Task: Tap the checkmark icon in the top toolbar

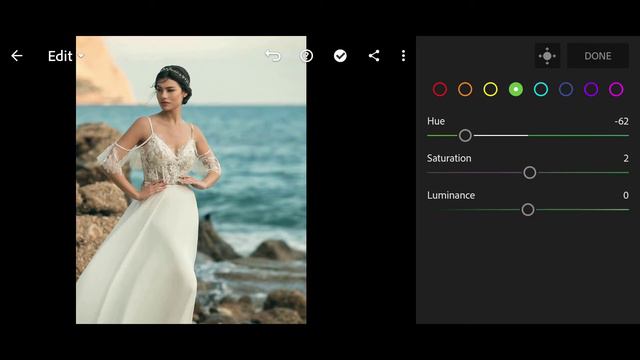Action: tap(340, 56)
